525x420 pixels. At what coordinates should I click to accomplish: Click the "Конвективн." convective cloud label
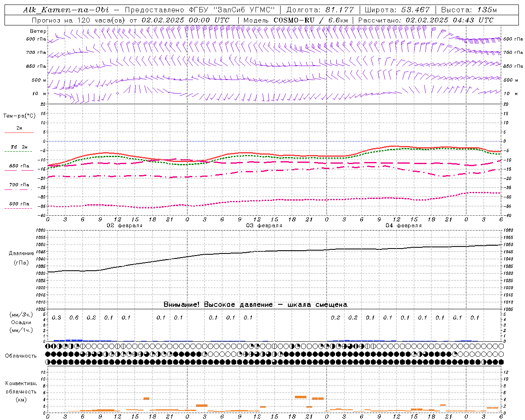pos(21,383)
